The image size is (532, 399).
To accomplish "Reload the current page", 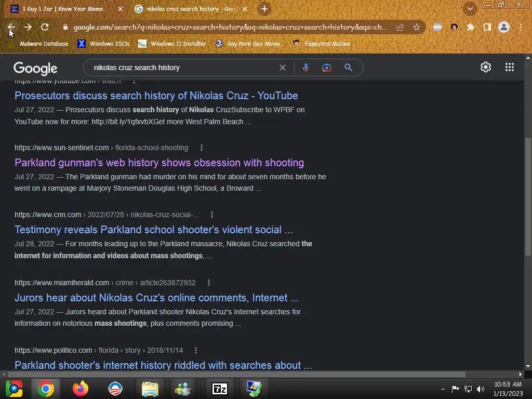I will pyautogui.click(x=45, y=27).
